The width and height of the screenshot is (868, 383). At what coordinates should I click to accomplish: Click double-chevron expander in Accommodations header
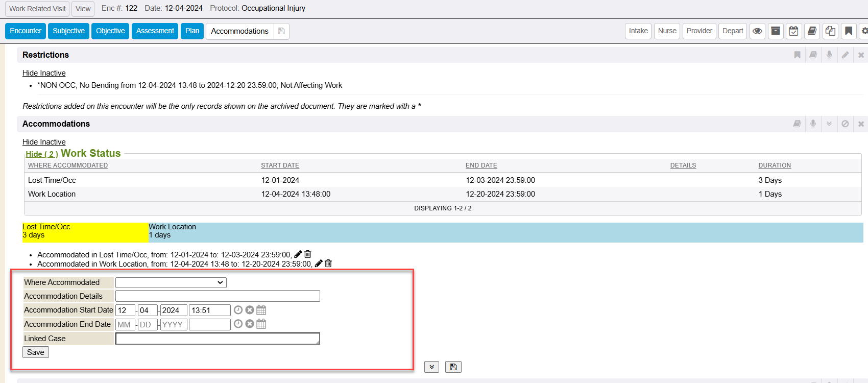(x=829, y=124)
